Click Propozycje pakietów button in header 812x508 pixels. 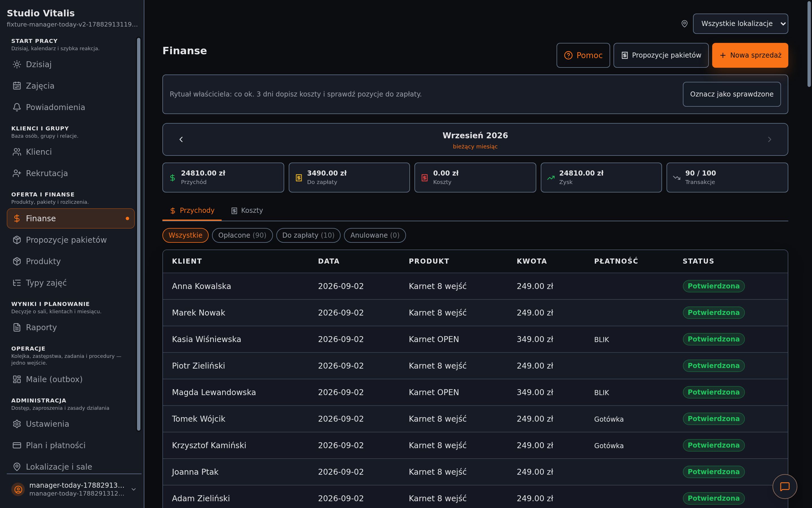[x=661, y=55]
